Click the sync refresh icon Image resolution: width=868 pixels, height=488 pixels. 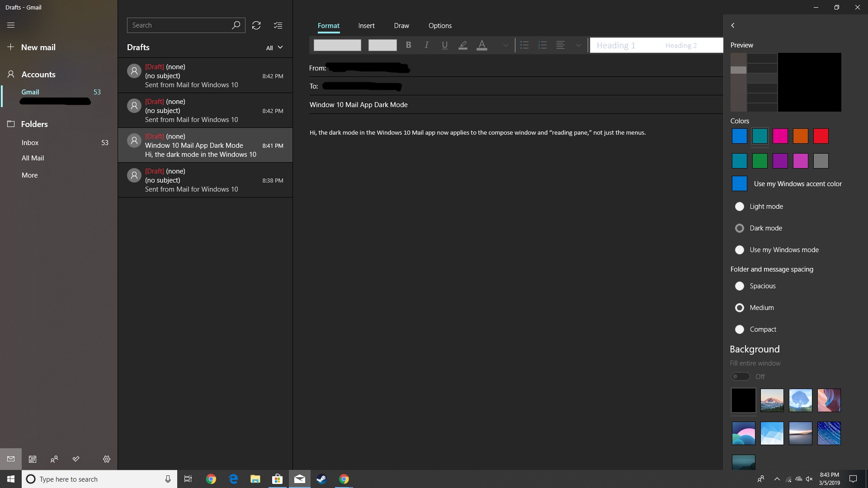click(x=256, y=25)
